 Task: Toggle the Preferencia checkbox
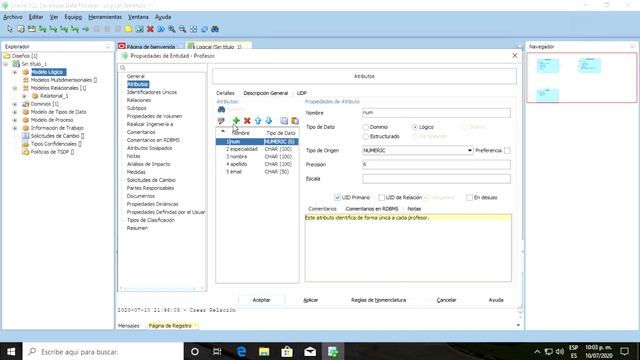pos(507,151)
